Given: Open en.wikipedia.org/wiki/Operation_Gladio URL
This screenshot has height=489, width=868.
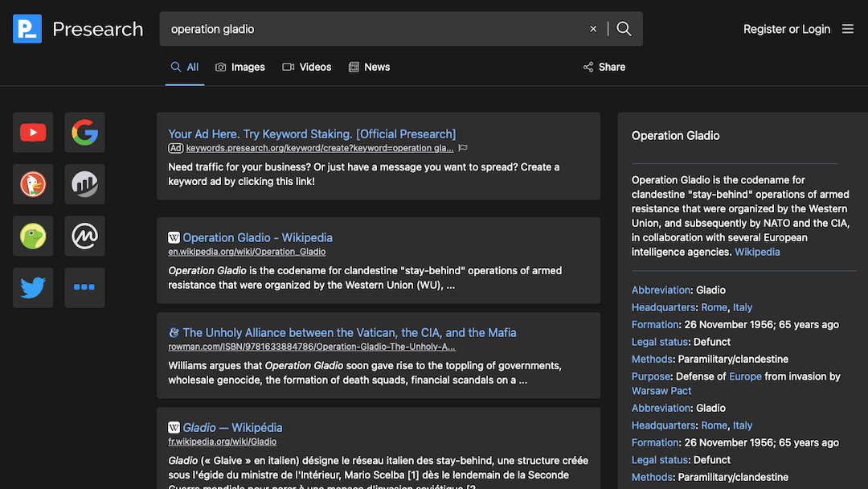Looking at the screenshot, I should (247, 252).
